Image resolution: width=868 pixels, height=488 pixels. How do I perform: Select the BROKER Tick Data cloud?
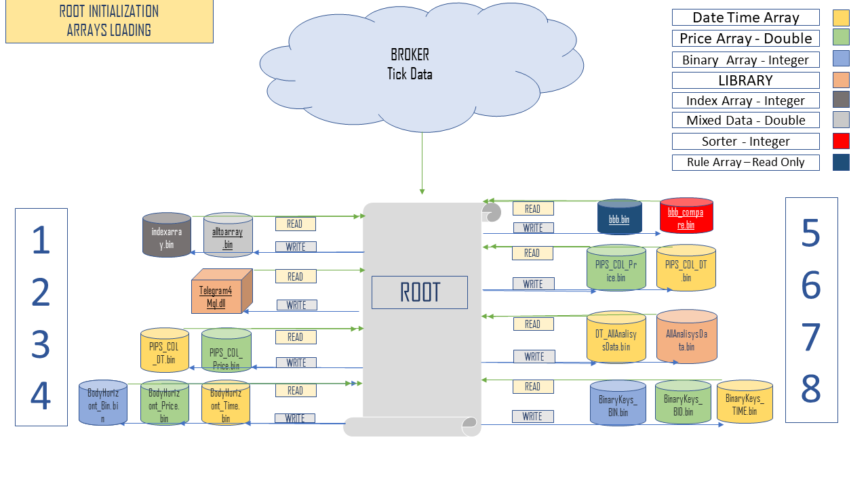click(x=410, y=64)
